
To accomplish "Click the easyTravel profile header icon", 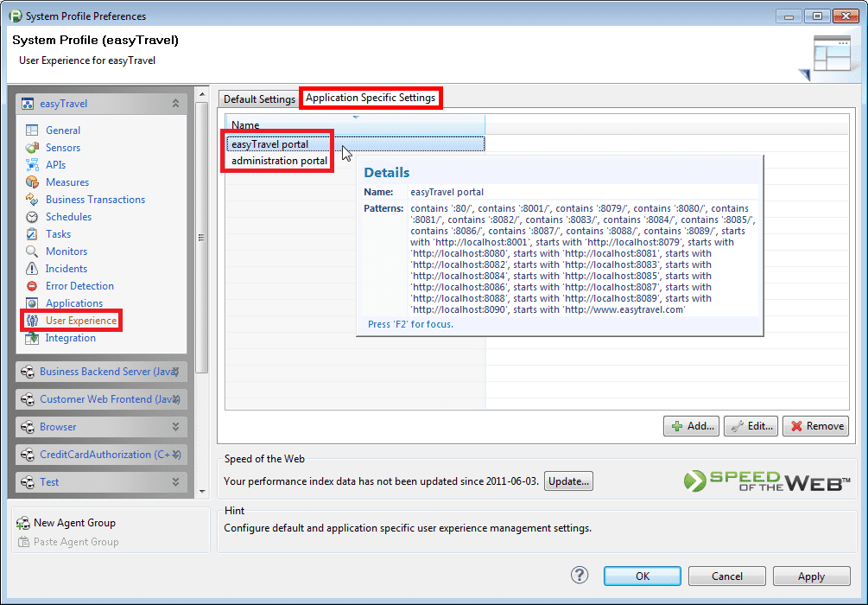I will [x=27, y=104].
